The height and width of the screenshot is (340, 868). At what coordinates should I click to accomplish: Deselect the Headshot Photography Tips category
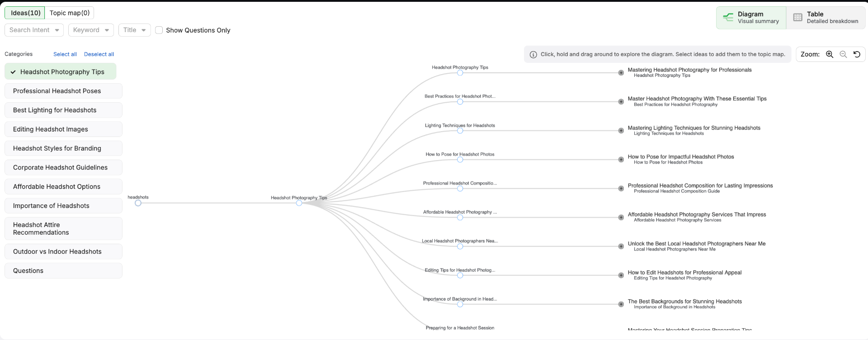tap(61, 71)
